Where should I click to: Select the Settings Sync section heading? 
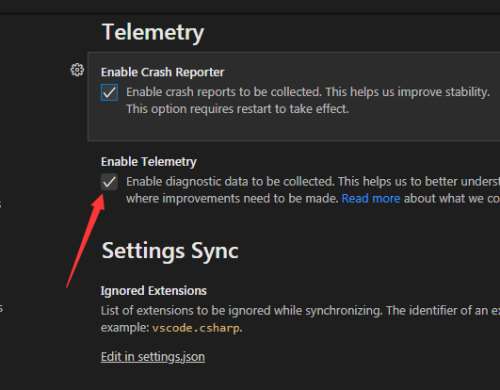[170, 251]
